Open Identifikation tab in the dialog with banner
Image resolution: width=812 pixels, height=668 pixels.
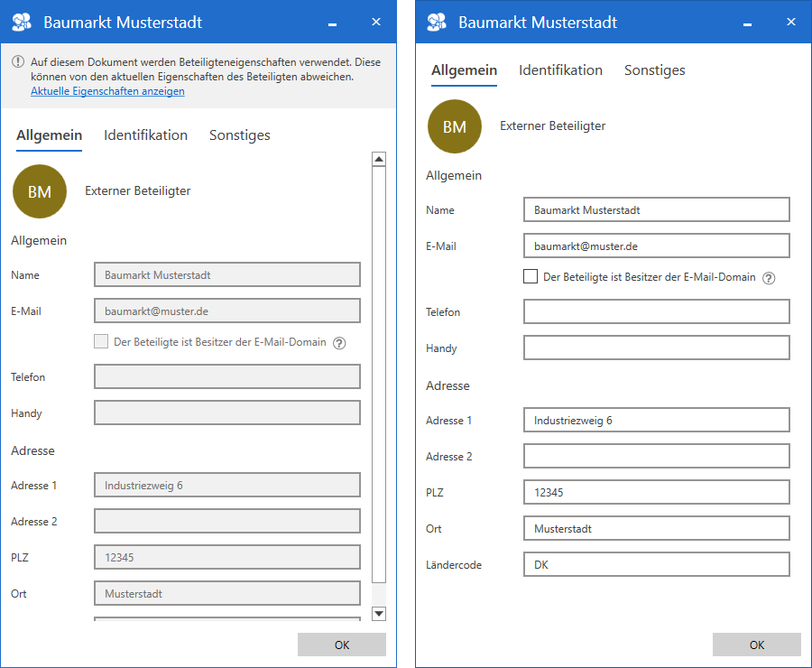coord(145,135)
